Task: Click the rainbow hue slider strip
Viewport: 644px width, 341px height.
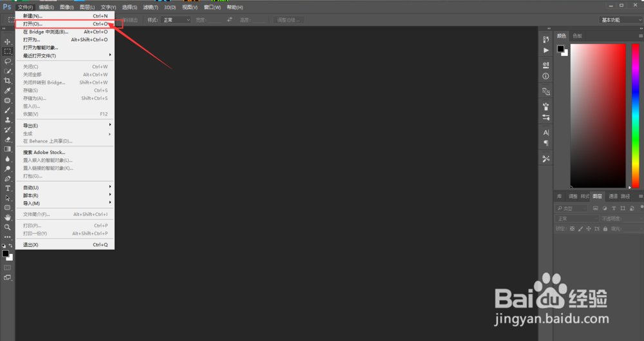Action: point(636,115)
